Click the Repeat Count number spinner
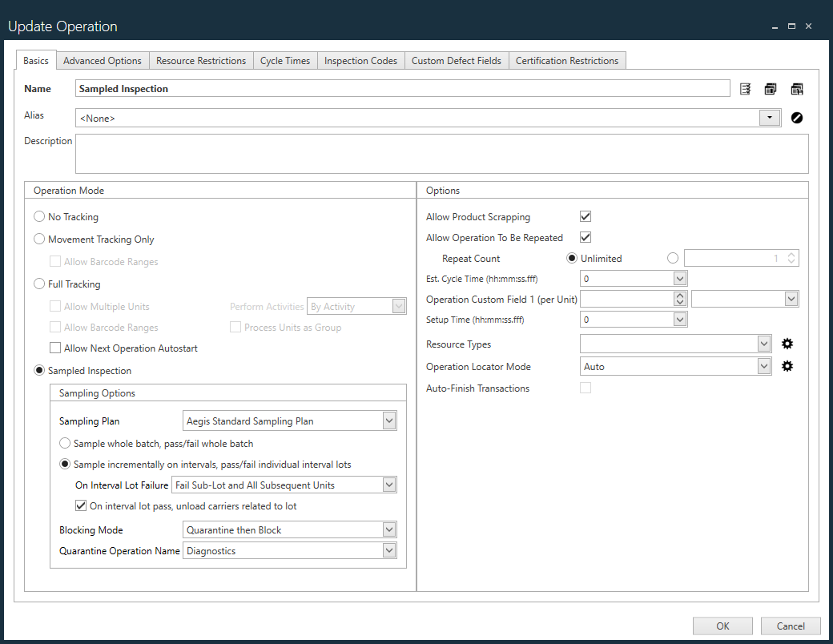 point(791,258)
